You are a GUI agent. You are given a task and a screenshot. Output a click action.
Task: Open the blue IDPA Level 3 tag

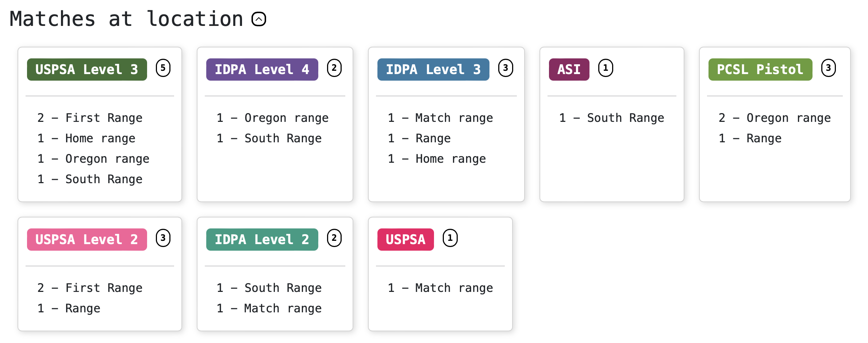pos(433,69)
